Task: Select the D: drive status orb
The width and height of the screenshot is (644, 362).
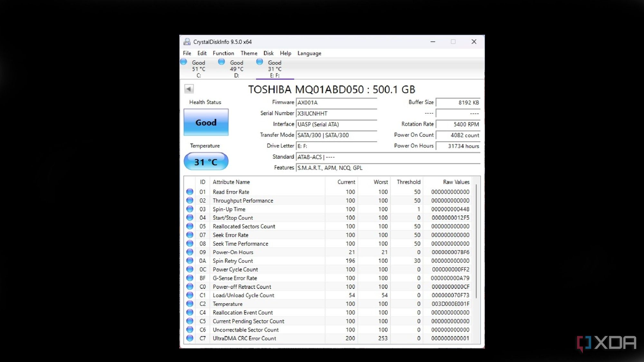Action: [222, 62]
